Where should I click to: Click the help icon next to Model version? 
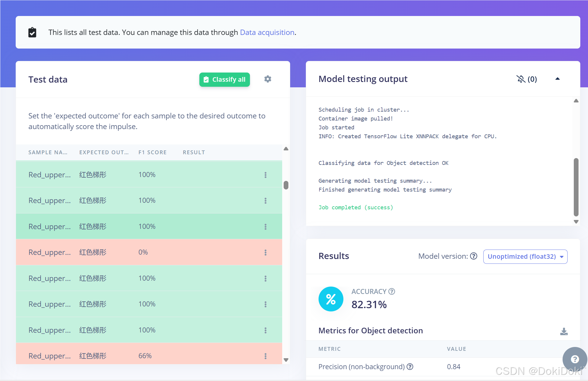click(474, 256)
